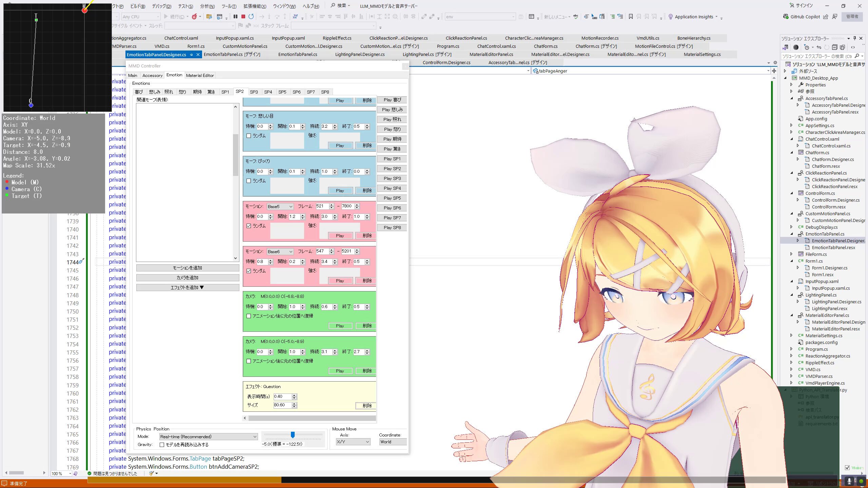
Task: Restart the debug session icon
Action: click(251, 16)
